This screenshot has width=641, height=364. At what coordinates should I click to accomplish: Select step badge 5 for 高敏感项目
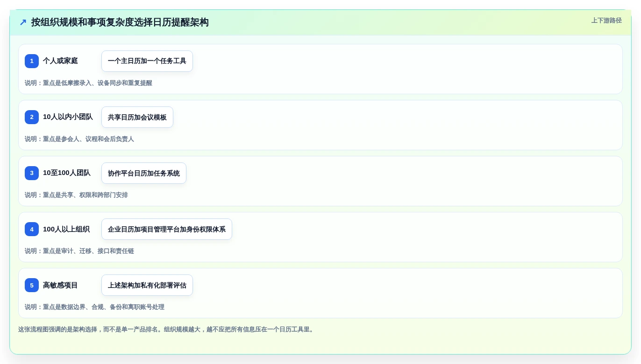(x=32, y=285)
